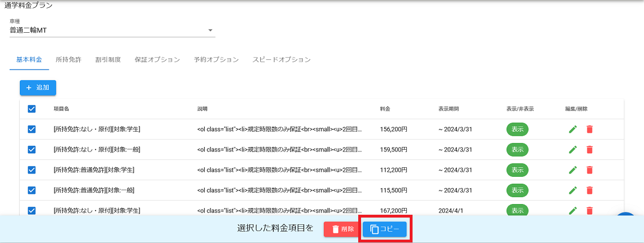The width and height of the screenshot is (644, 243).
Task: Toggle the 表示 visibility pill for 159,500円 row
Action: (x=517, y=150)
